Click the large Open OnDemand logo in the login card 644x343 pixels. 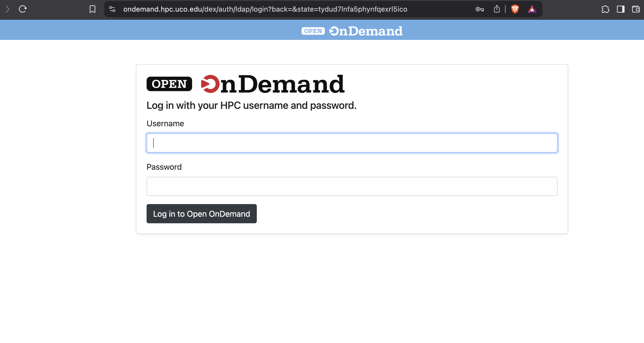[245, 84]
